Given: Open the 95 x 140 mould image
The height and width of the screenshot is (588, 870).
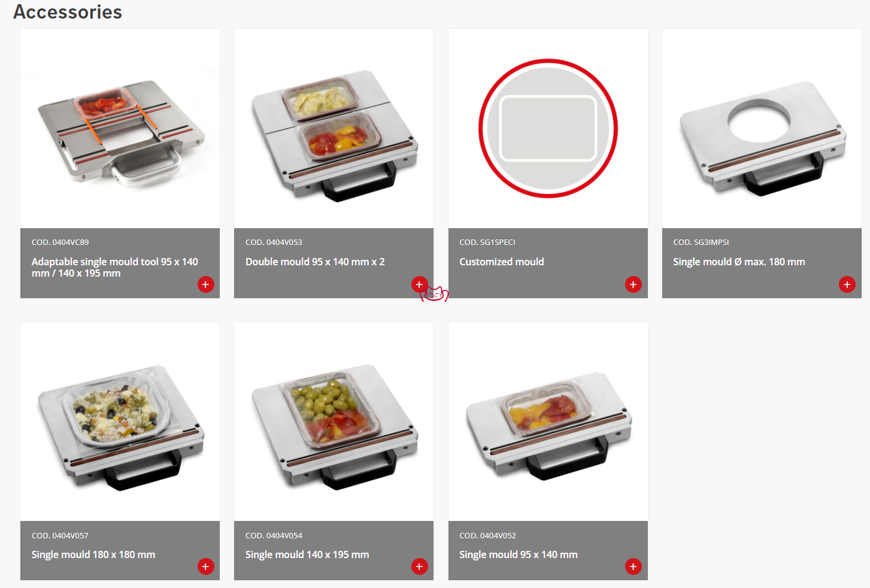Looking at the screenshot, I should tap(548, 422).
